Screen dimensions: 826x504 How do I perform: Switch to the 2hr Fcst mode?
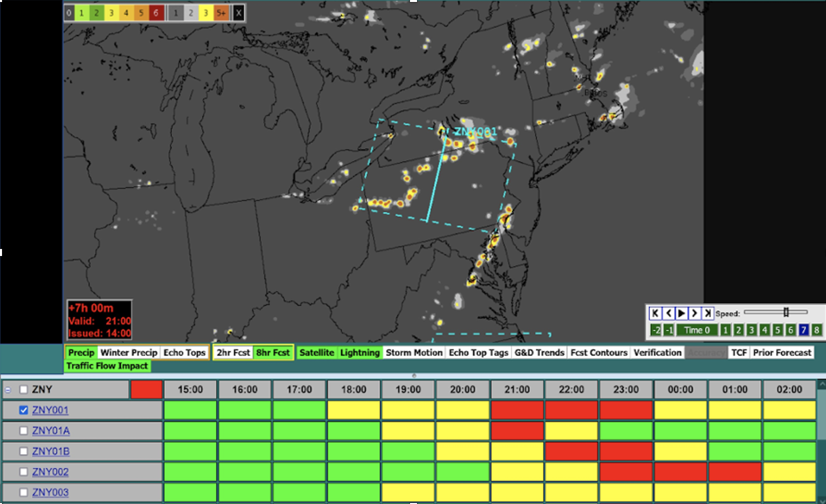click(x=233, y=352)
